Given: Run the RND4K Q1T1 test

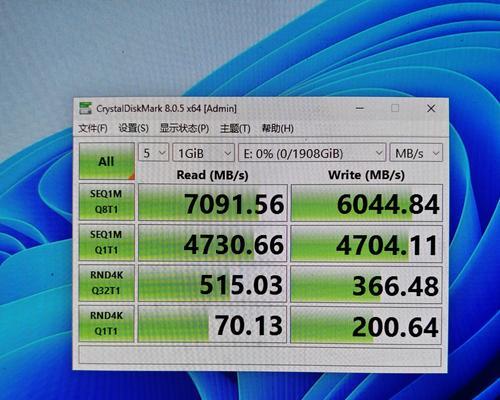Looking at the screenshot, I should (x=107, y=323).
